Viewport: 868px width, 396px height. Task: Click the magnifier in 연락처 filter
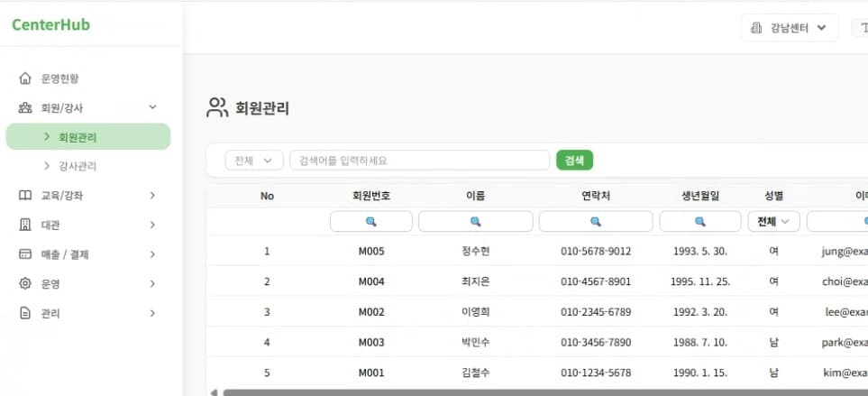(x=595, y=222)
